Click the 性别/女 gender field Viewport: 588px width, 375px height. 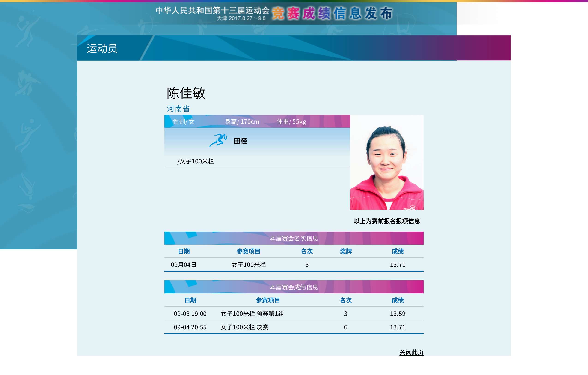184,121
